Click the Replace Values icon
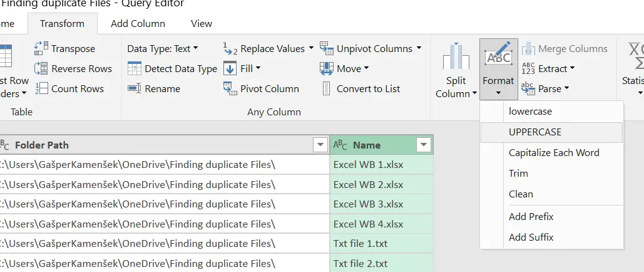 (x=230, y=48)
